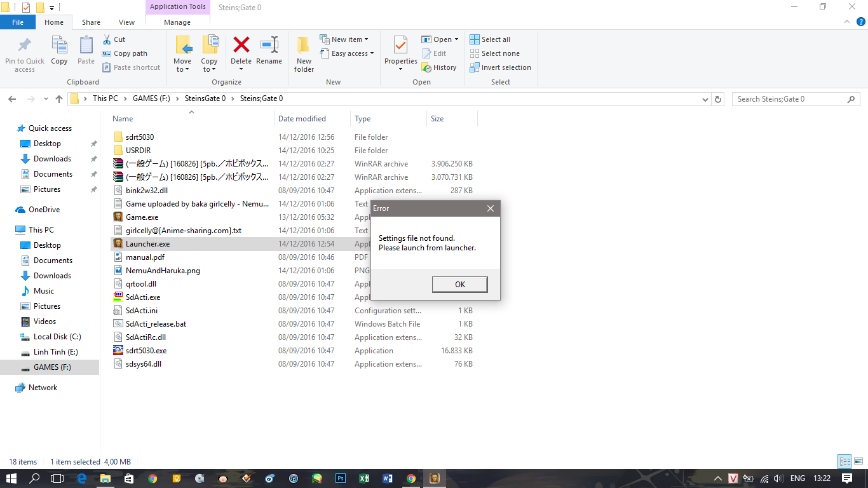Select sdrt5030.exe file
868x488 pixels.
click(x=146, y=351)
